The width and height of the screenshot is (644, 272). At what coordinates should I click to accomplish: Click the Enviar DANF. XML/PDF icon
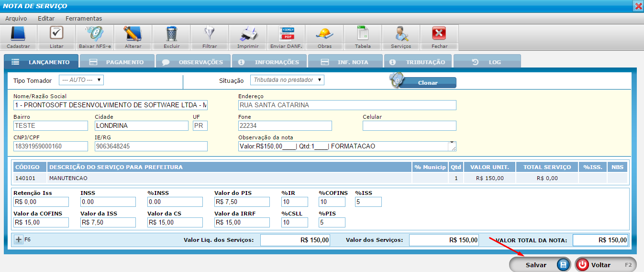(286, 34)
